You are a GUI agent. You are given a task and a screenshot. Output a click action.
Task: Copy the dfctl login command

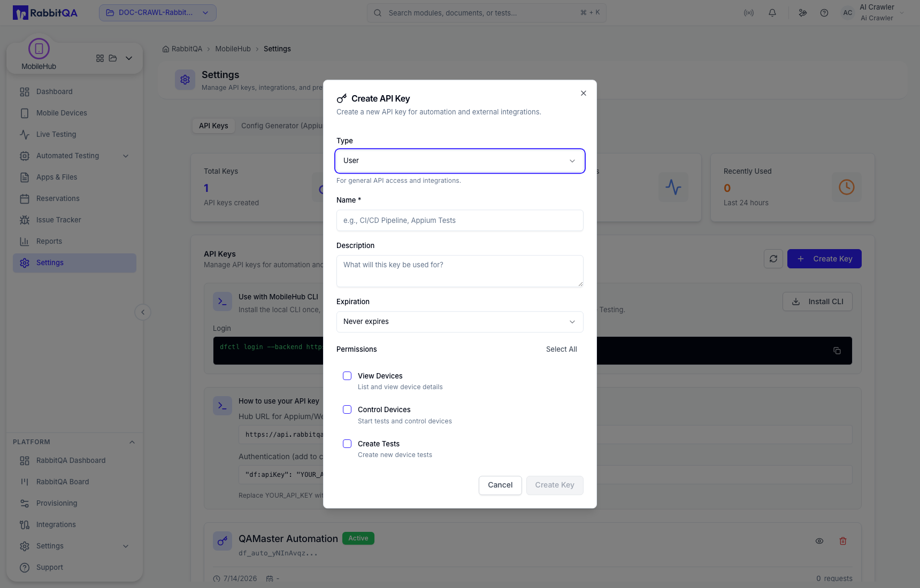[x=837, y=351]
